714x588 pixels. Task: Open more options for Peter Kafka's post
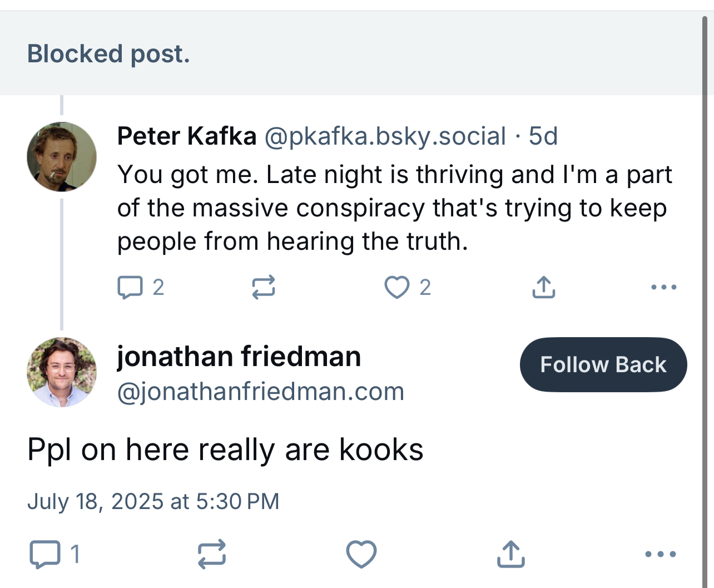[x=663, y=288]
